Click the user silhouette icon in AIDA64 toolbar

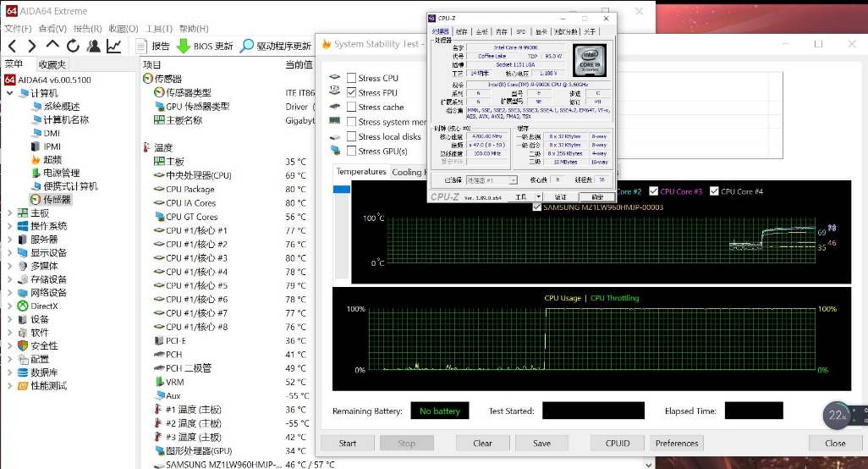94,46
